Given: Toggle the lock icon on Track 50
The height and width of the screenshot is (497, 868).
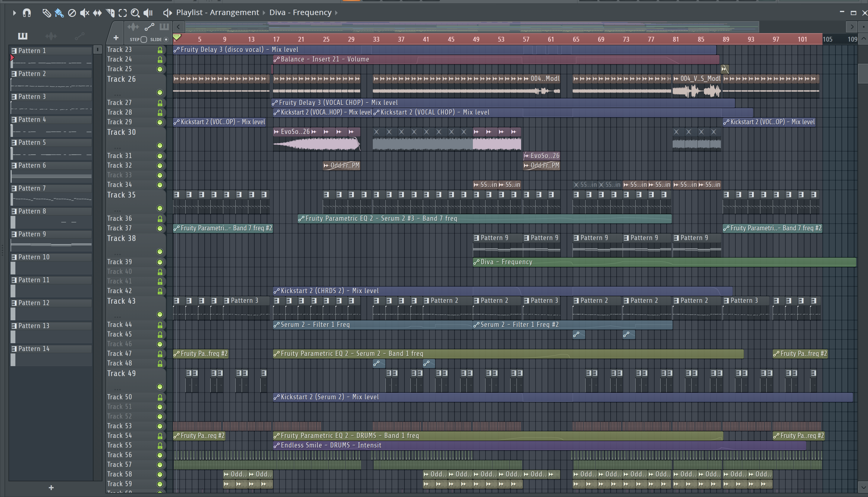Looking at the screenshot, I should 160,397.
